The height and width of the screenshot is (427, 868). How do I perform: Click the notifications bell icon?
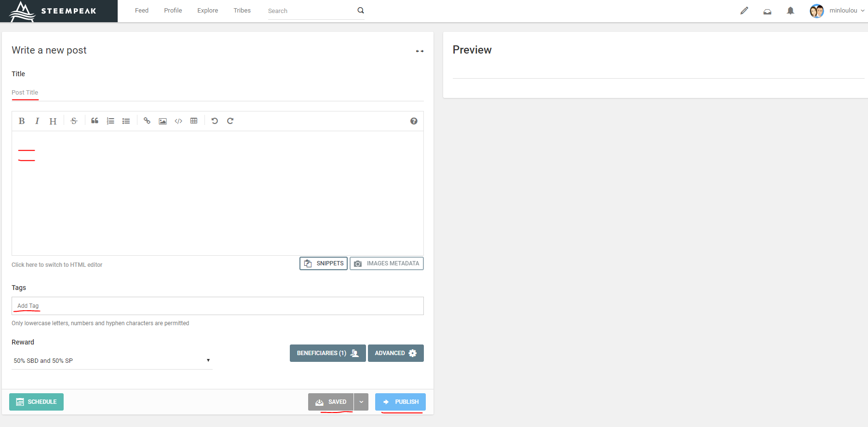pyautogui.click(x=790, y=11)
